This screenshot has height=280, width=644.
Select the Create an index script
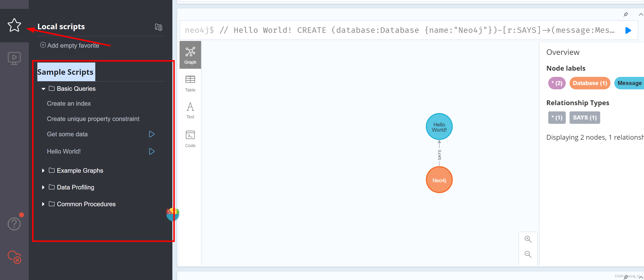click(69, 103)
